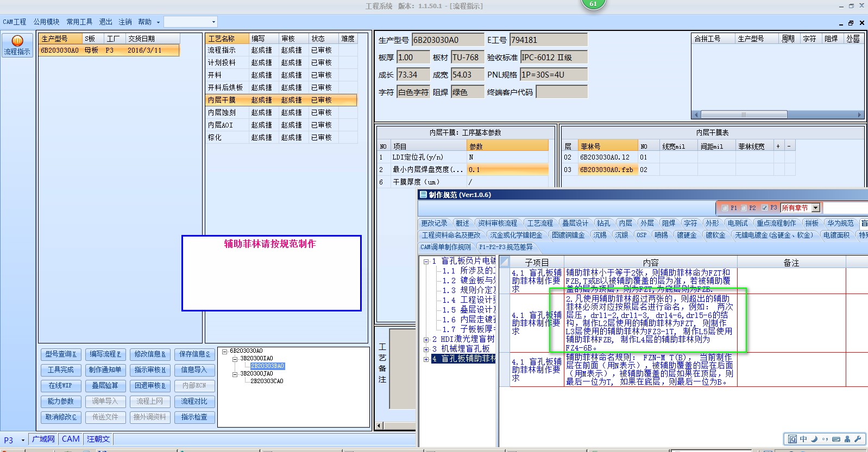This screenshot has width=868, height=452.
Task: Switch to the P1-P2-P3规范差异 tab
Action: (506, 247)
